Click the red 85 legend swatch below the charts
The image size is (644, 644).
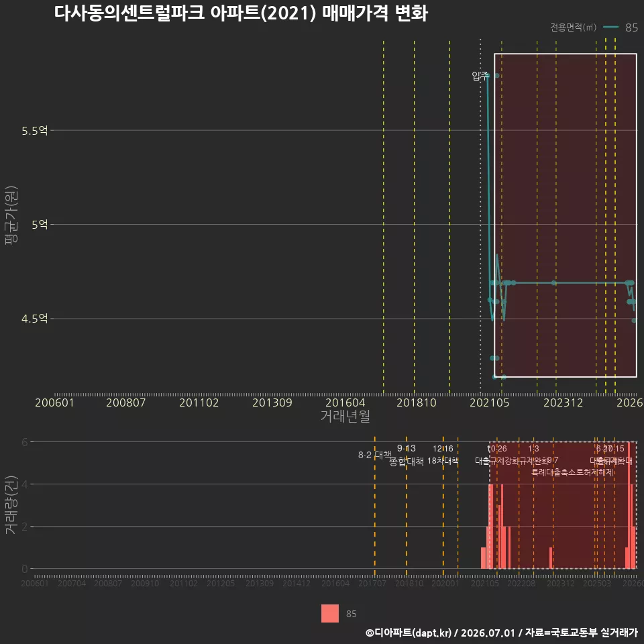click(330, 613)
